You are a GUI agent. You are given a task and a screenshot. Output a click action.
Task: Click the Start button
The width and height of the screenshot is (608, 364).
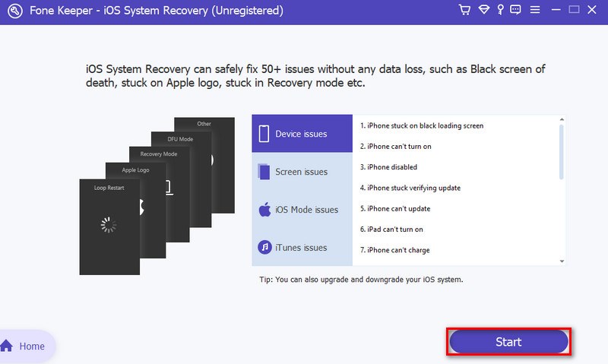click(508, 341)
